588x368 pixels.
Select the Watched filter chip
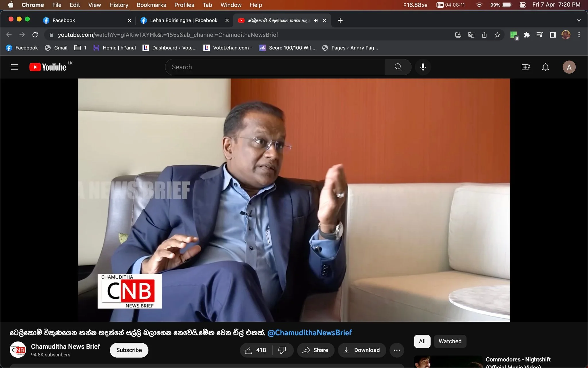(450, 341)
